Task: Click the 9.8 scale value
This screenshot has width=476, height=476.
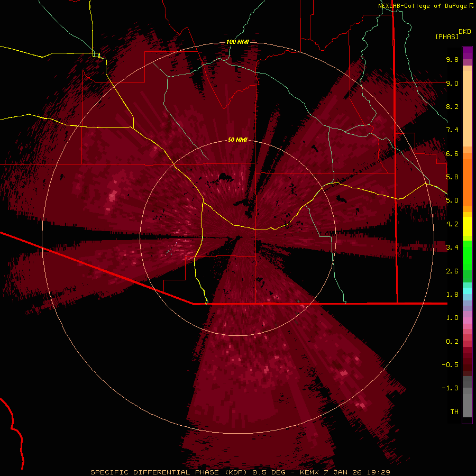Action: (x=452, y=59)
